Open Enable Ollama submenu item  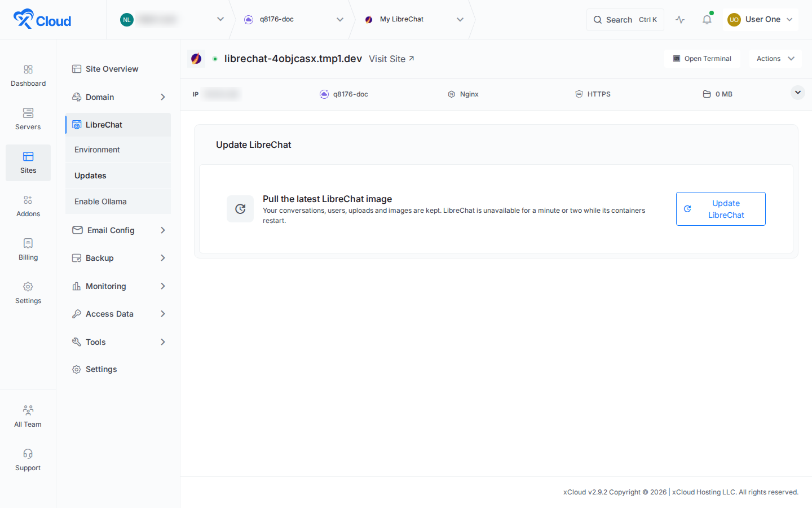(x=118, y=202)
